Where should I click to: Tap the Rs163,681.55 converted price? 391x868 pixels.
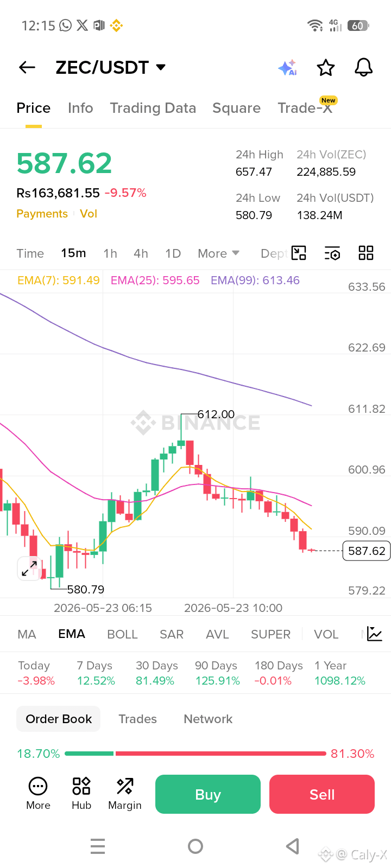[58, 193]
